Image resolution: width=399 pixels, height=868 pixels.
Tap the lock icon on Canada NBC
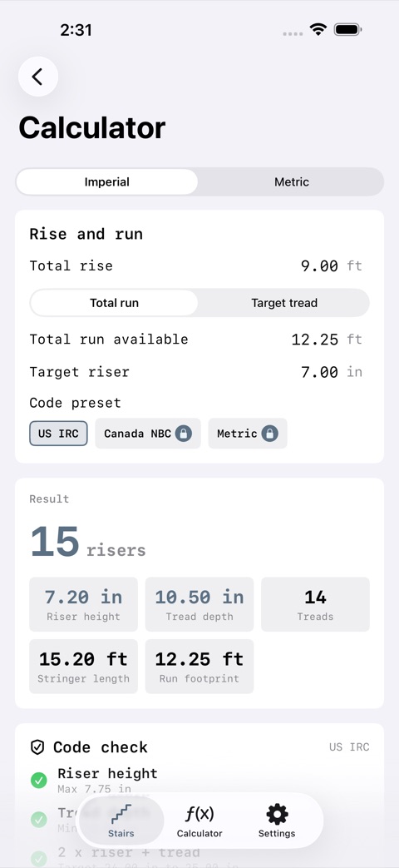184,434
